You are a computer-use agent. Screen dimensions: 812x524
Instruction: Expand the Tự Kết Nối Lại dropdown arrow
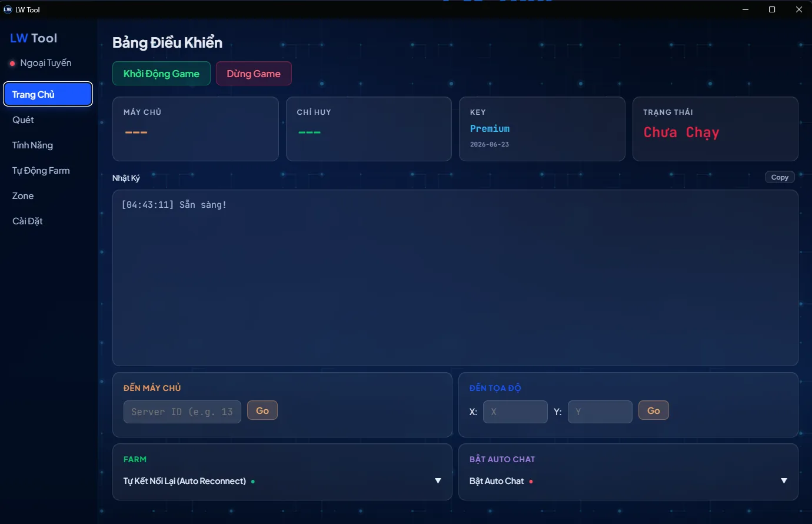[x=438, y=481]
